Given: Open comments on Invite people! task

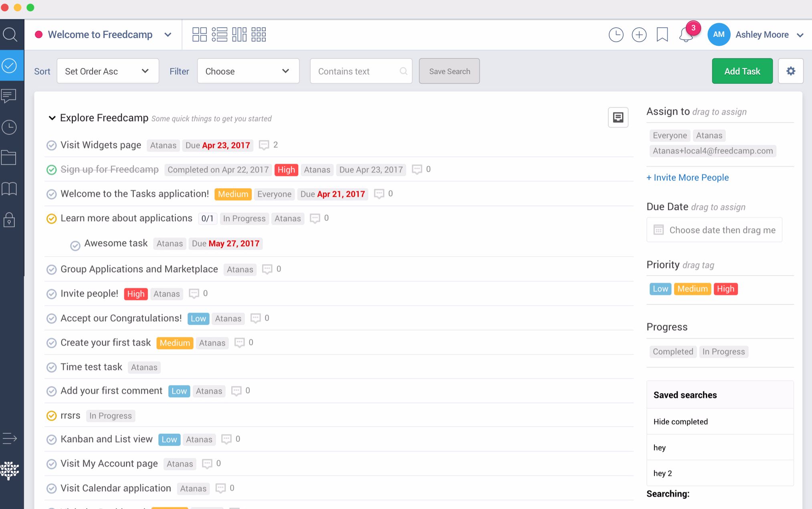Looking at the screenshot, I should (194, 294).
